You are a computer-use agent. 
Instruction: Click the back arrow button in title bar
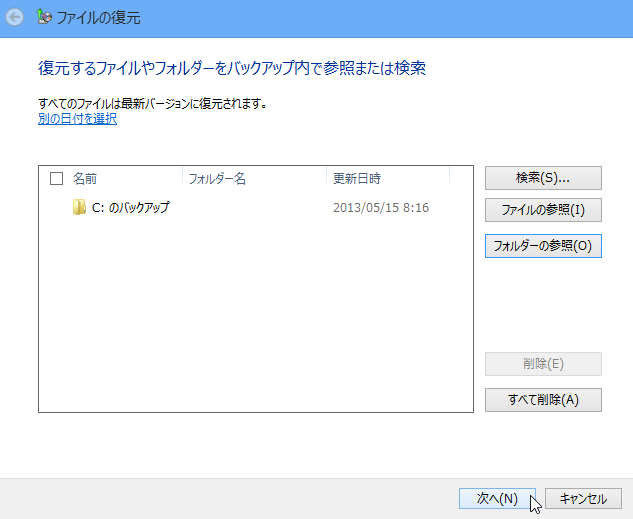coord(14,16)
